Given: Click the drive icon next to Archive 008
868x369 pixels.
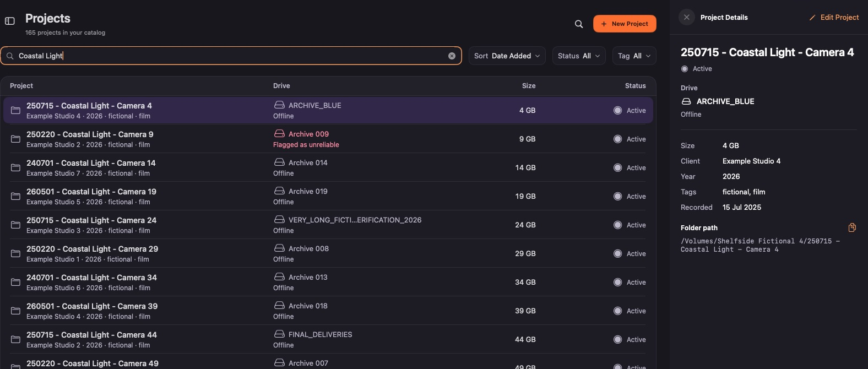Looking at the screenshot, I should pos(279,248).
